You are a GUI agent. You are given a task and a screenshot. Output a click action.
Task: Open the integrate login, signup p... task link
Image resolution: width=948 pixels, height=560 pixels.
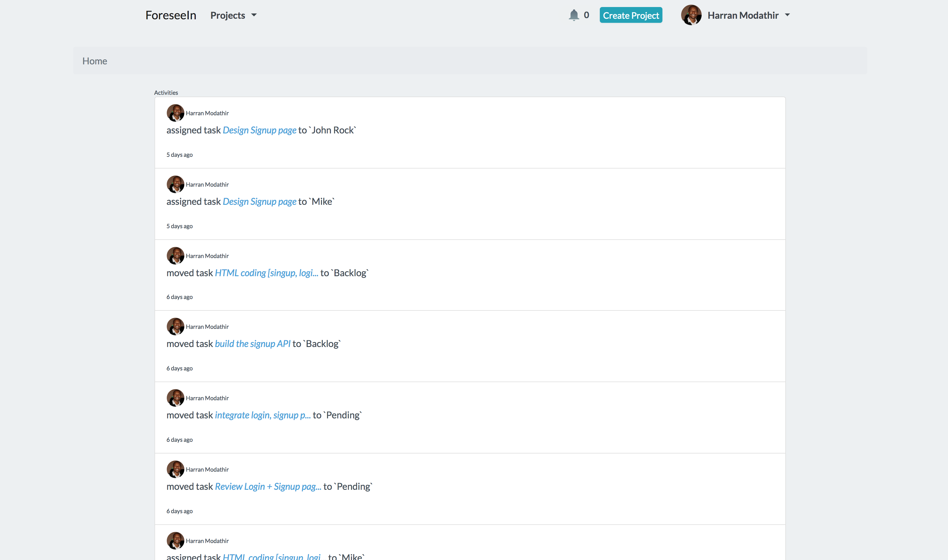263,415
